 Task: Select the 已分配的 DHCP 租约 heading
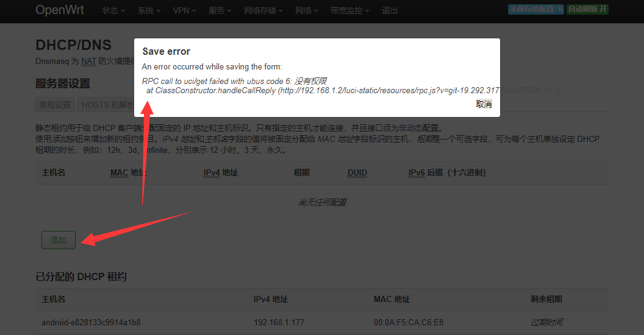[x=81, y=277]
